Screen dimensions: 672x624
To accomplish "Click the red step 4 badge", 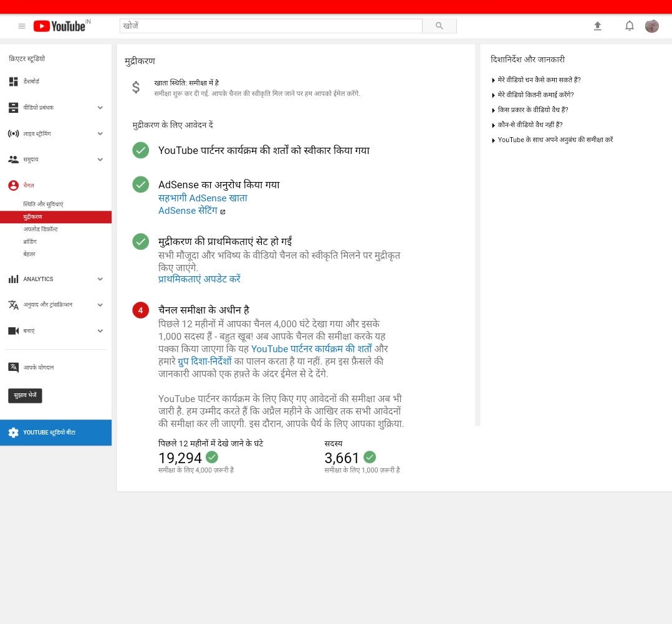I will point(141,310).
